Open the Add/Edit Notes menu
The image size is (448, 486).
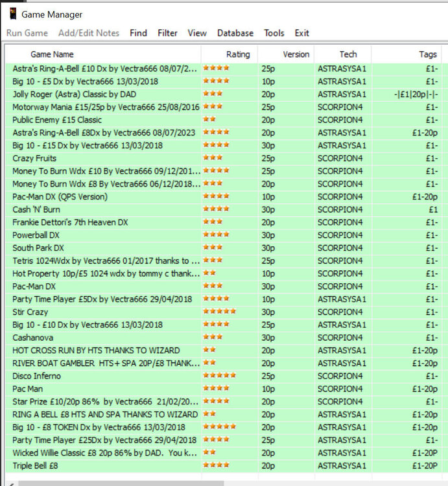click(x=89, y=33)
